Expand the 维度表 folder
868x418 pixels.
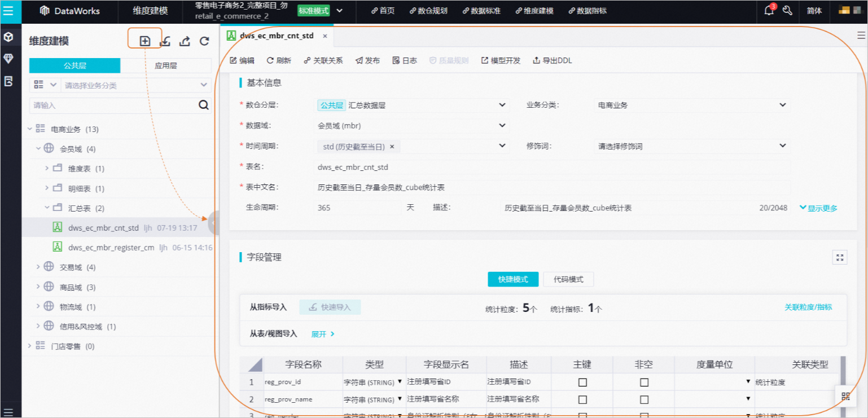[x=48, y=169]
